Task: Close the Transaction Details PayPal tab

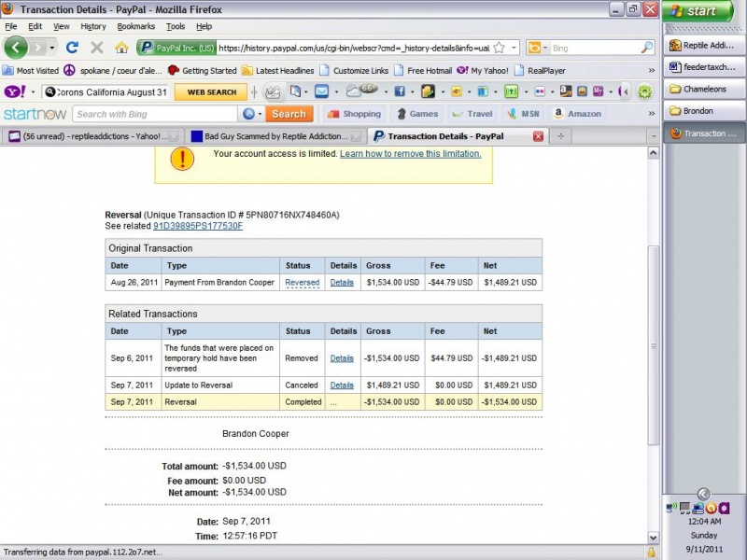Action: 538,136
